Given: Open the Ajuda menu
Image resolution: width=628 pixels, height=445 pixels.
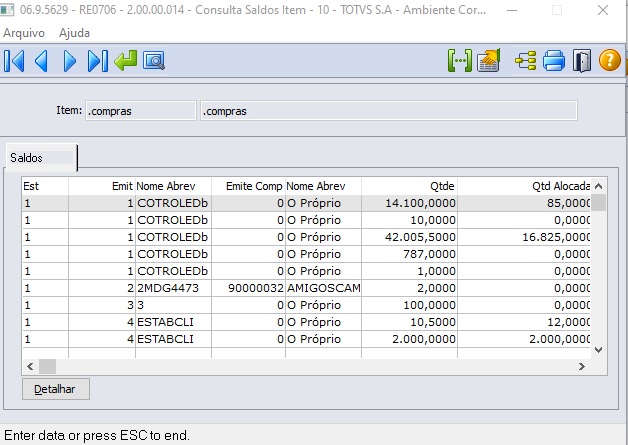Looking at the screenshot, I should tap(74, 33).
